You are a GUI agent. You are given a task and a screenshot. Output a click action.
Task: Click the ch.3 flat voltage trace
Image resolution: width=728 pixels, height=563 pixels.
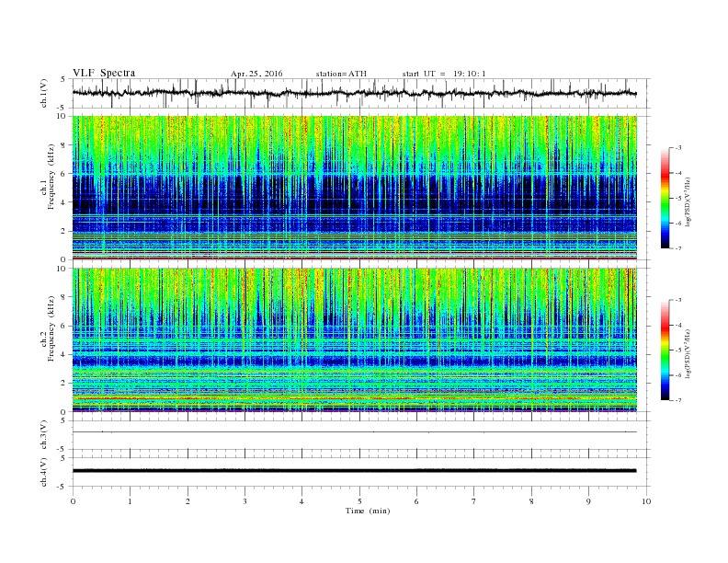tap(354, 432)
